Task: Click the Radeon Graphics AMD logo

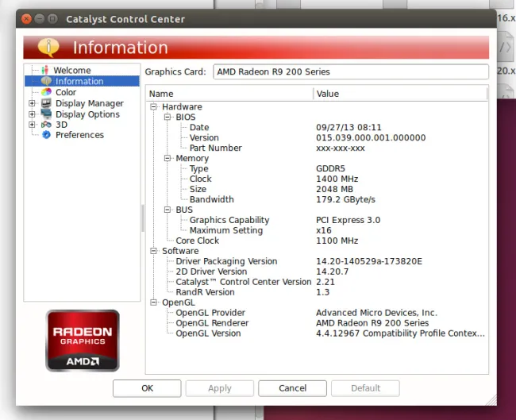Action: pos(83,340)
